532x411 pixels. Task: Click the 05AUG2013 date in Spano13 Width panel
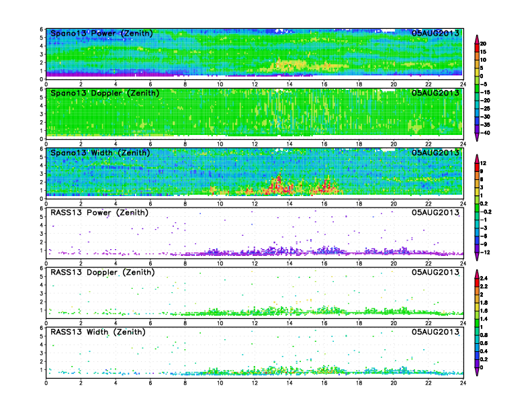tap(435, 152)
